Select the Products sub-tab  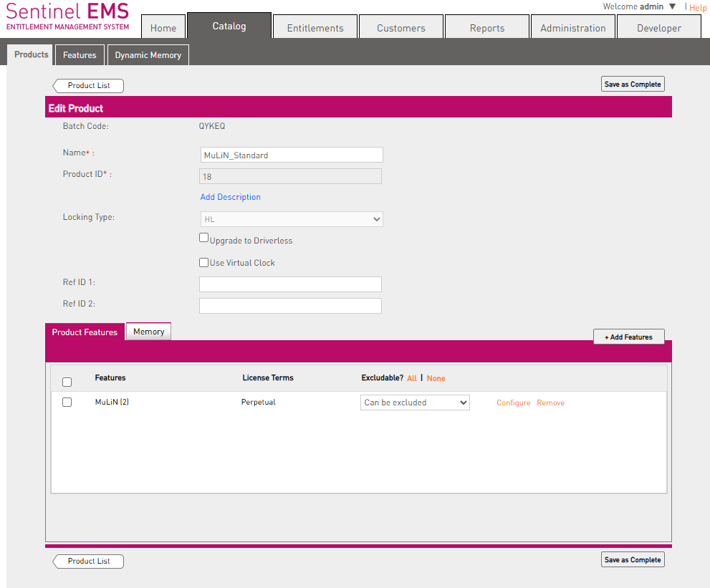click(31, 54)
